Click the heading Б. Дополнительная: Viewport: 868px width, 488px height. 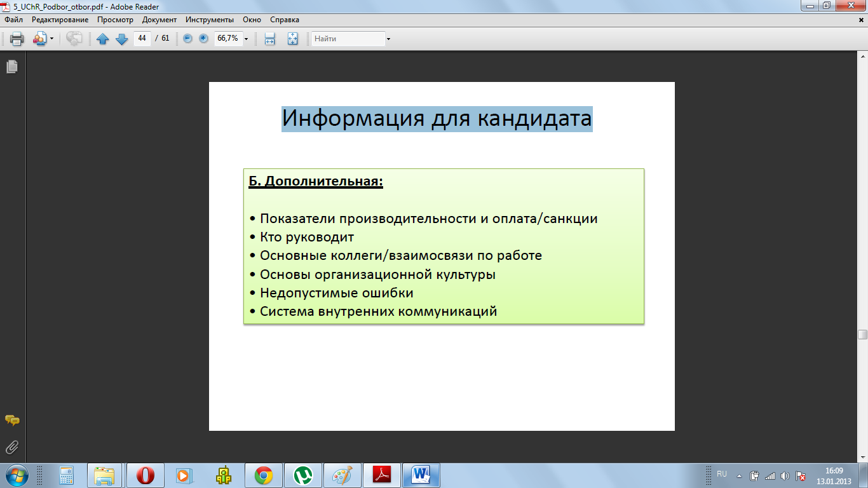point(316,182)
